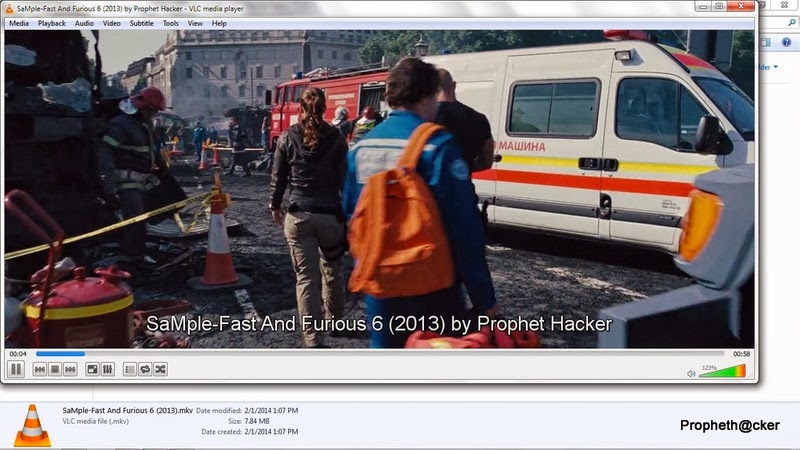The width and height of the screenshot is (800, 450).
Task: Mute audio via speaker icon
Action: click(691, 373)
